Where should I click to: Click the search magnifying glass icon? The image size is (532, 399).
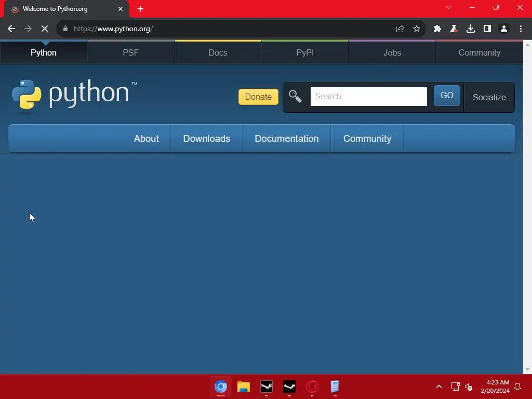click(x=295, y=96)
